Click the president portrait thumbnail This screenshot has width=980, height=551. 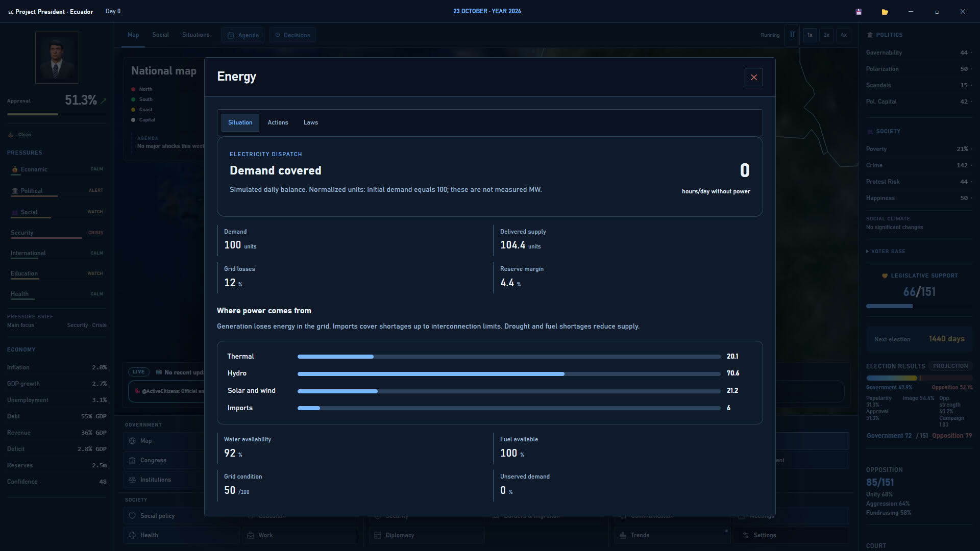click(57, 57)
